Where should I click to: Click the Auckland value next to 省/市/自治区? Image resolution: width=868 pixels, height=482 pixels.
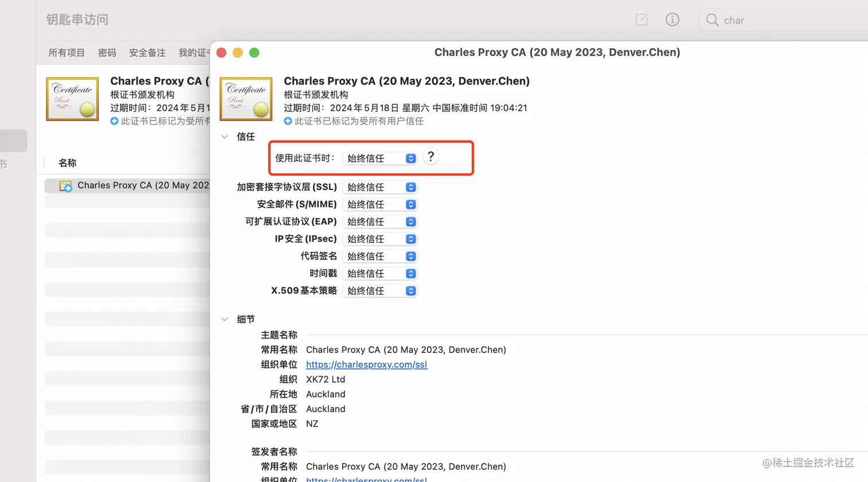[x=325, y=409]
